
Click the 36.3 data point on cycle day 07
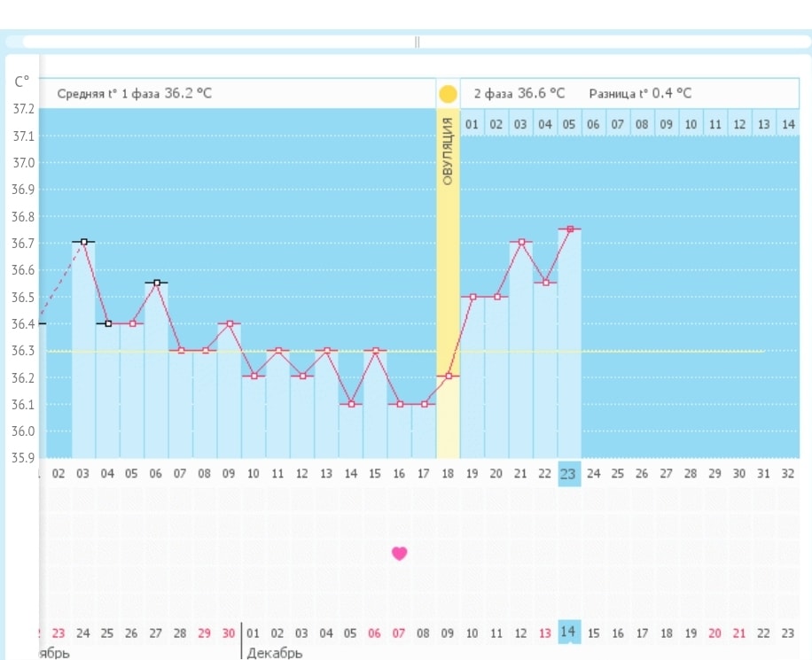[181, 351]
